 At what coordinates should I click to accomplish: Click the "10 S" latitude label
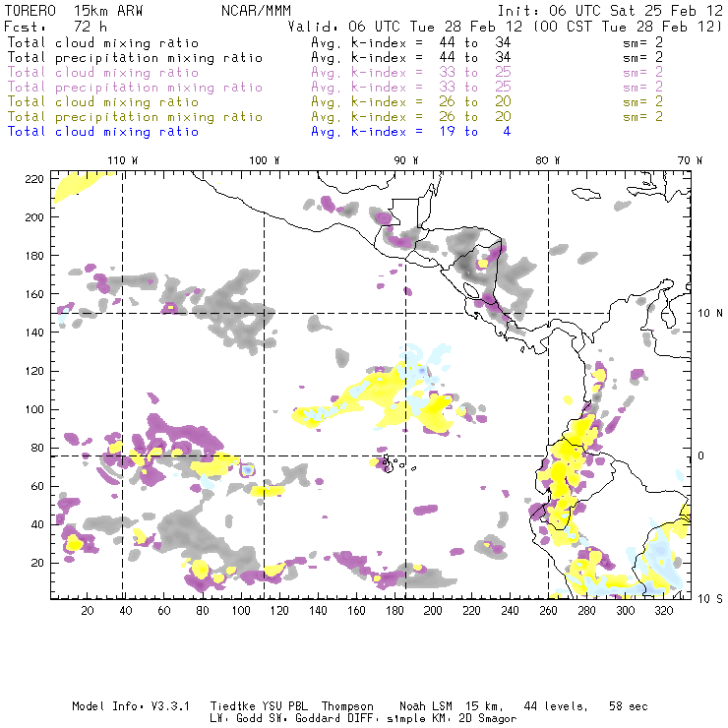click(x=710, y=599)
